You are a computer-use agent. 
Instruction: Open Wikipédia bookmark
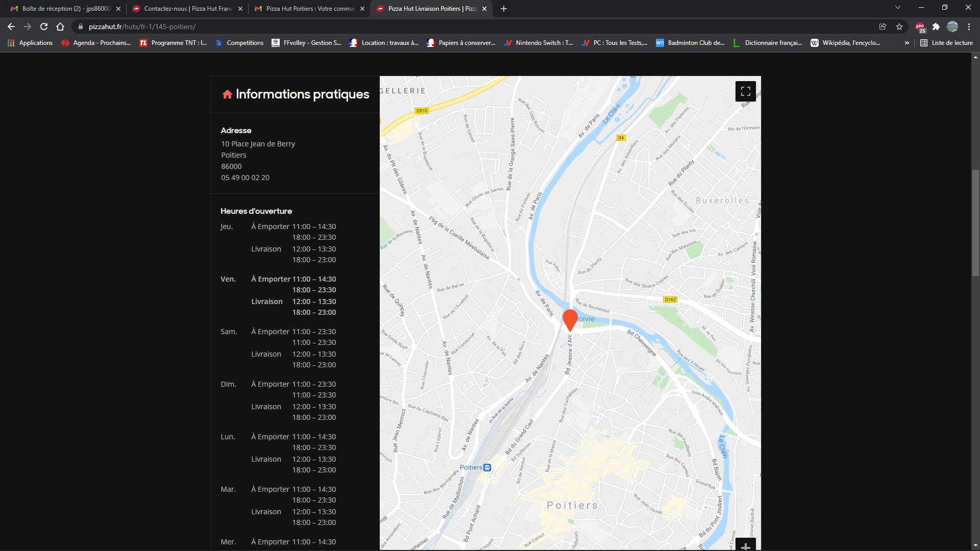point(845,43)
